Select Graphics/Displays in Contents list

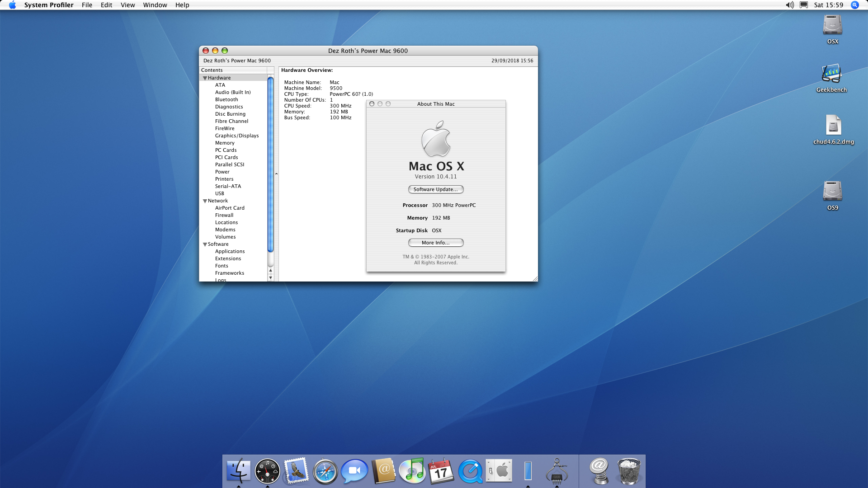(236, 136)
